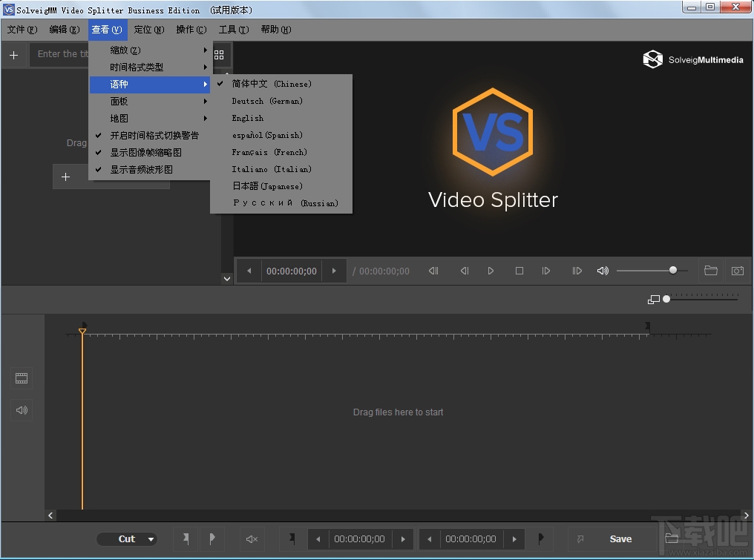754x560 pixels.
Task: Click the SolveigMultimedia logo
Action: pos(692,59)
